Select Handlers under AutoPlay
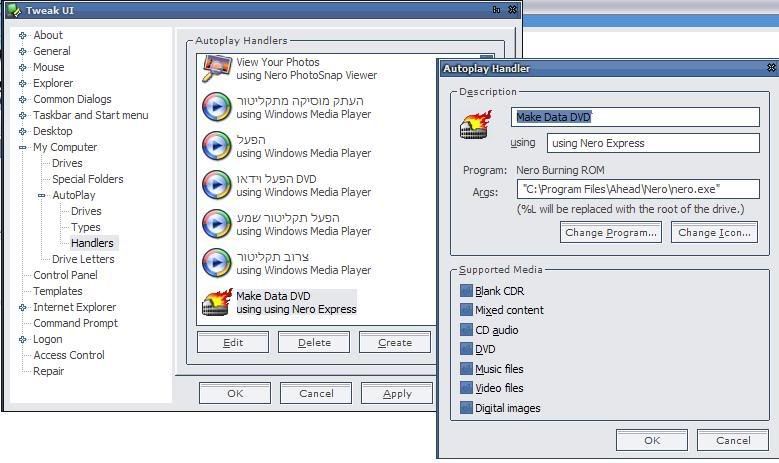 92,243
